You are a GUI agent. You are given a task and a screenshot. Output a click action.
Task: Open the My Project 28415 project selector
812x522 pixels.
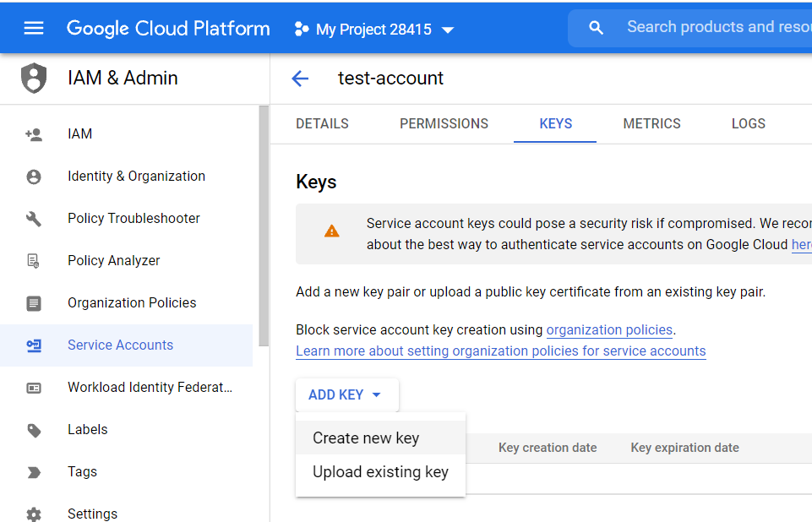tap(374, 30)
